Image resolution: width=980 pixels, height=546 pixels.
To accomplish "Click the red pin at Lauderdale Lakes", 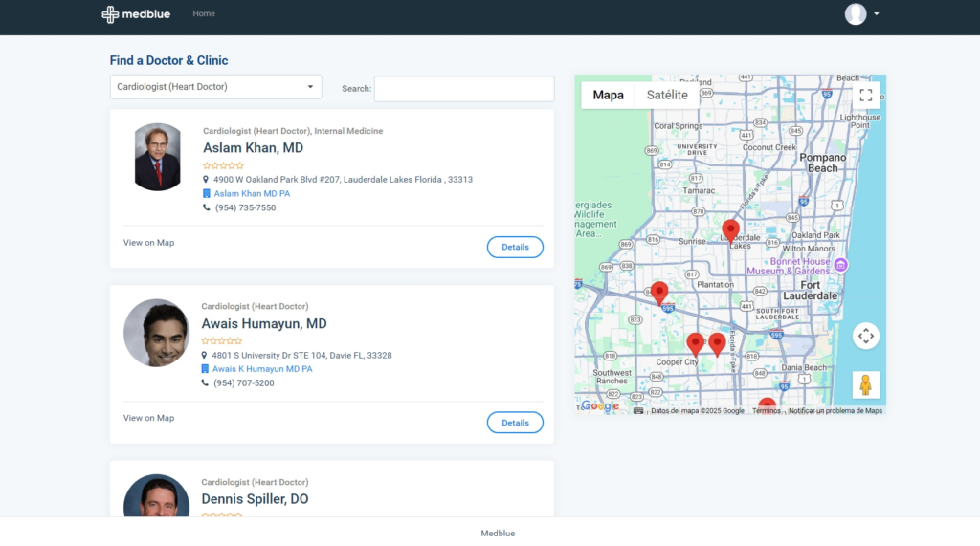I will [x=730, y=231].
